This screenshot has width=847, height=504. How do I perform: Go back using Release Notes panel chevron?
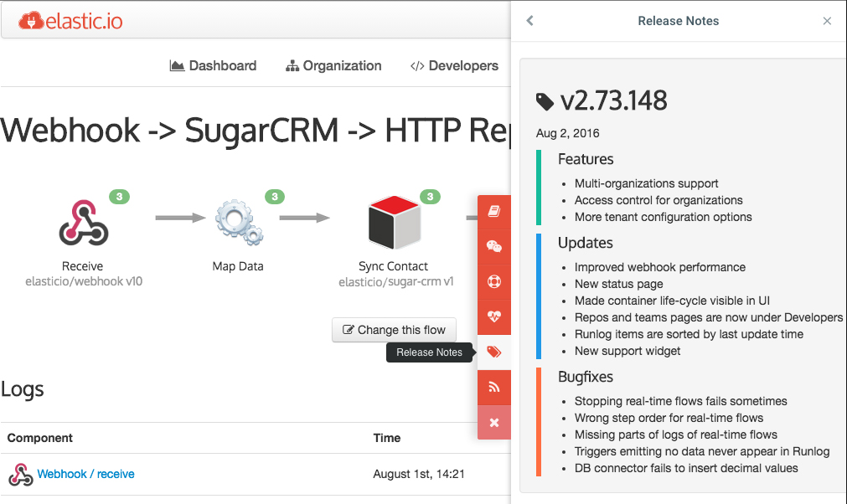click(529, 20)
